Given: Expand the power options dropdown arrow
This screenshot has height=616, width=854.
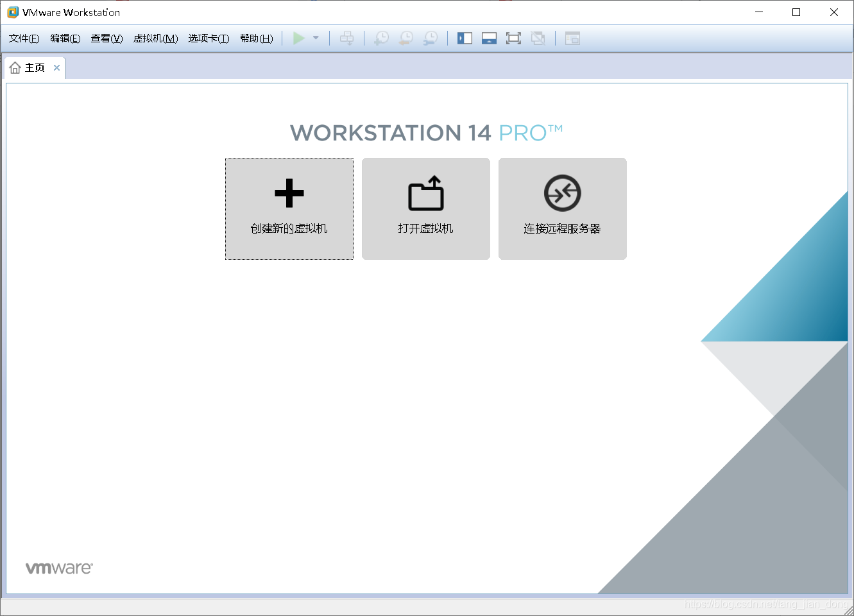Looking at the screenshot, I should click(x=316, y=38).
